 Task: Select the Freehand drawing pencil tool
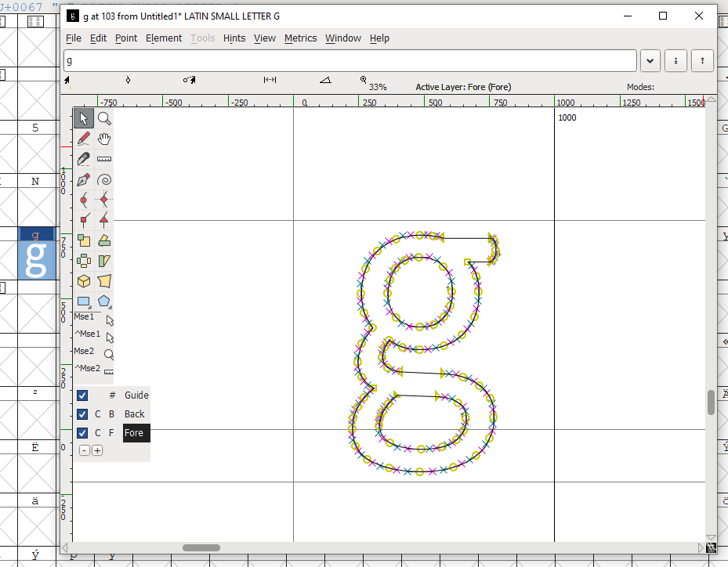click(x=84, y=139)
